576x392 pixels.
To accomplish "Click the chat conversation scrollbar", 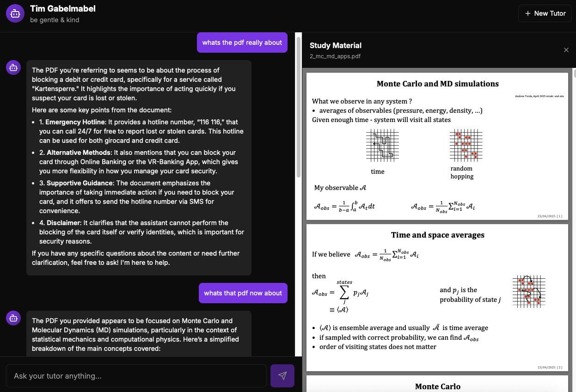I will [298, 106].
